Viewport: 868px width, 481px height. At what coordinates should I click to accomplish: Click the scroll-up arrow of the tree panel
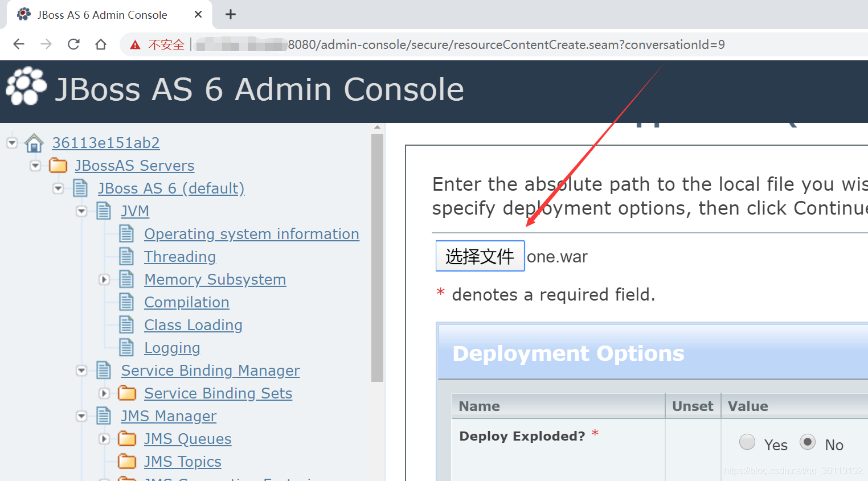click(x=377, y=128)
